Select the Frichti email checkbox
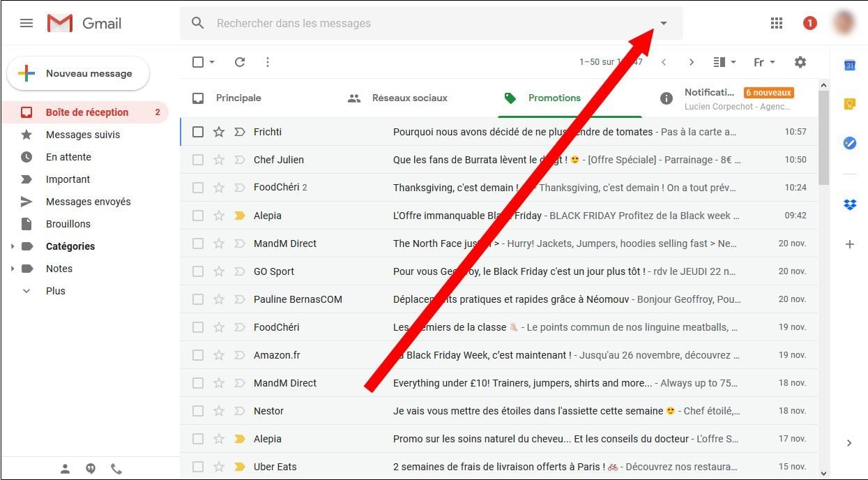Viewport: 868px width, 480px height. coord(198,132)
